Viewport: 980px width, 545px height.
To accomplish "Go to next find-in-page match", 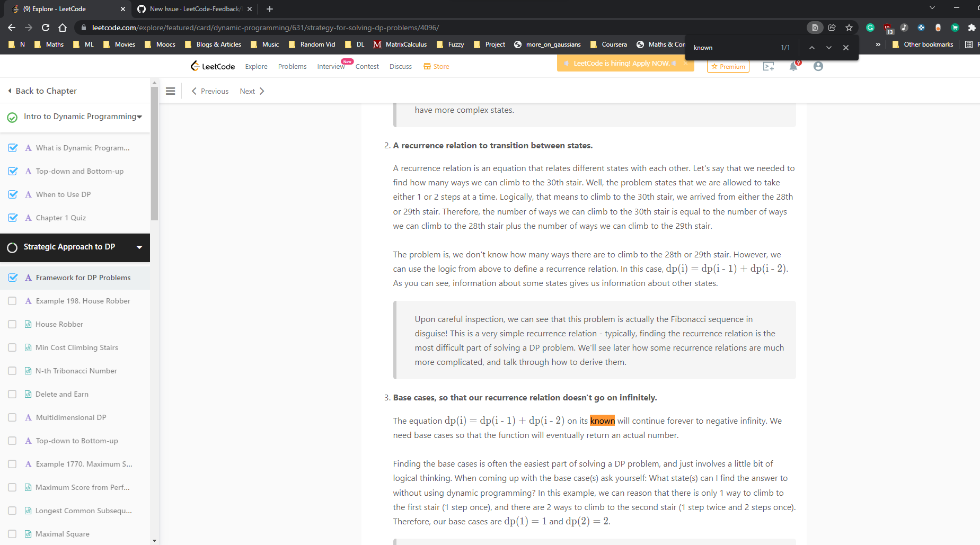I will [829, 48].
